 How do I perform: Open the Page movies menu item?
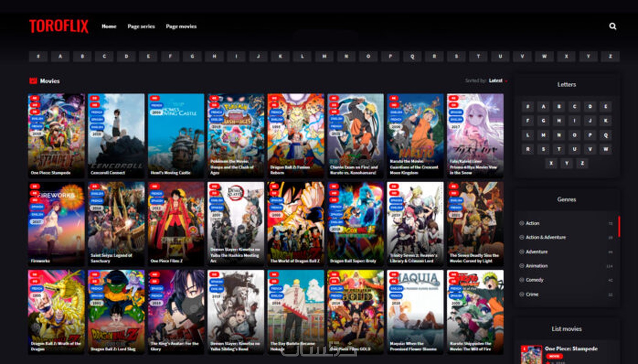click(181, 26)
